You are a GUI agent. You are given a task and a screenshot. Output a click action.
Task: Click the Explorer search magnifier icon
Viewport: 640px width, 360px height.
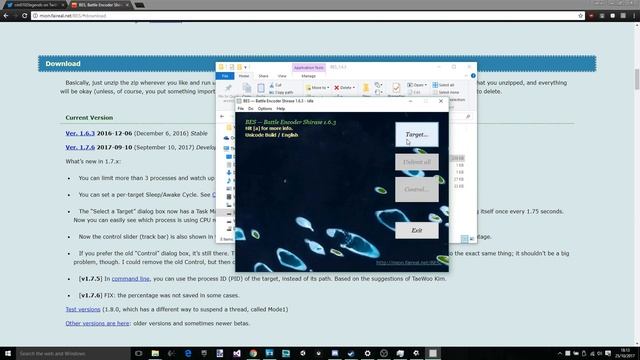click(x=468, y=116)
